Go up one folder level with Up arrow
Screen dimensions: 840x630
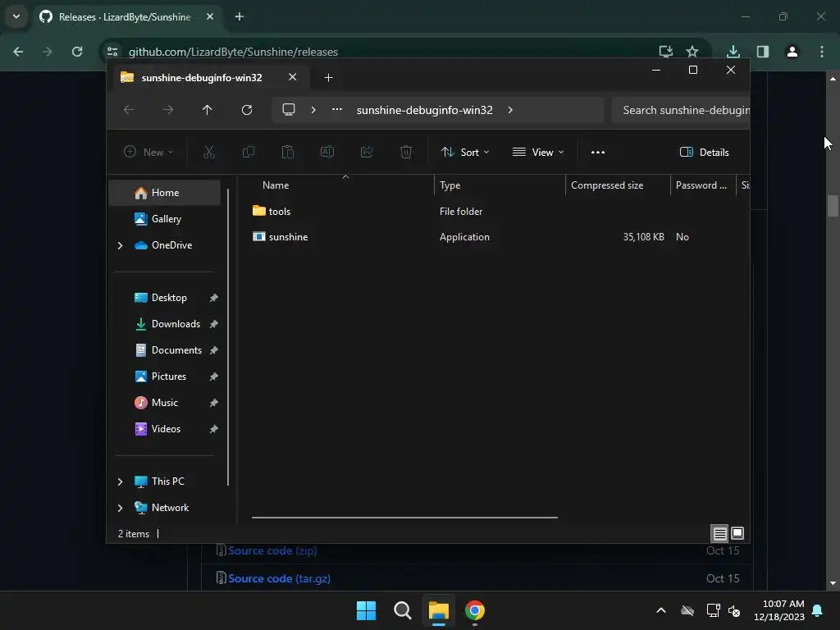tap(208, 110)
